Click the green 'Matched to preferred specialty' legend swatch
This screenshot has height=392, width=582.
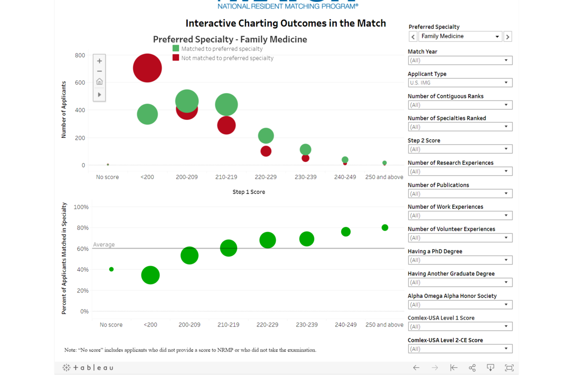(176, 49)
